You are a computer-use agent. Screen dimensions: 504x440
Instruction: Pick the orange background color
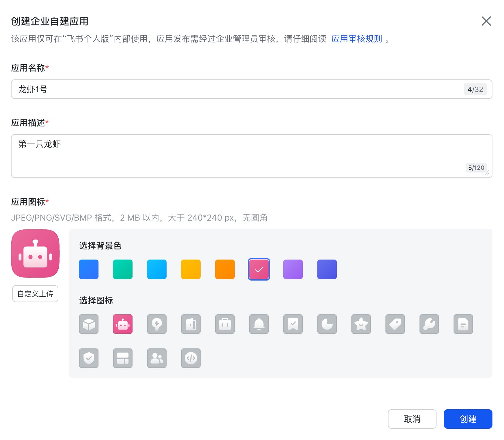click(225, 269)
